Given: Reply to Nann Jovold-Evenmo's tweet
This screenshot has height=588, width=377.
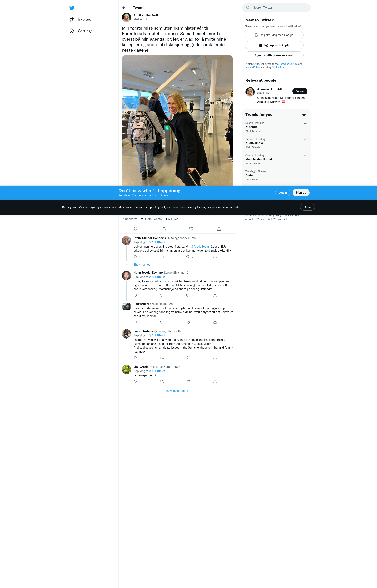Looking at the screenshot, I should [x=135, y=295].
